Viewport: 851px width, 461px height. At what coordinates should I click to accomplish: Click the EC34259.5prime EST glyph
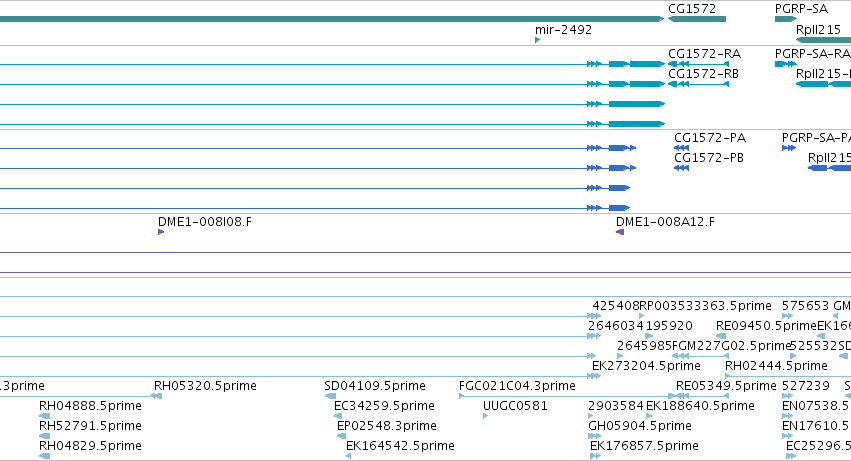click(339, 416)
